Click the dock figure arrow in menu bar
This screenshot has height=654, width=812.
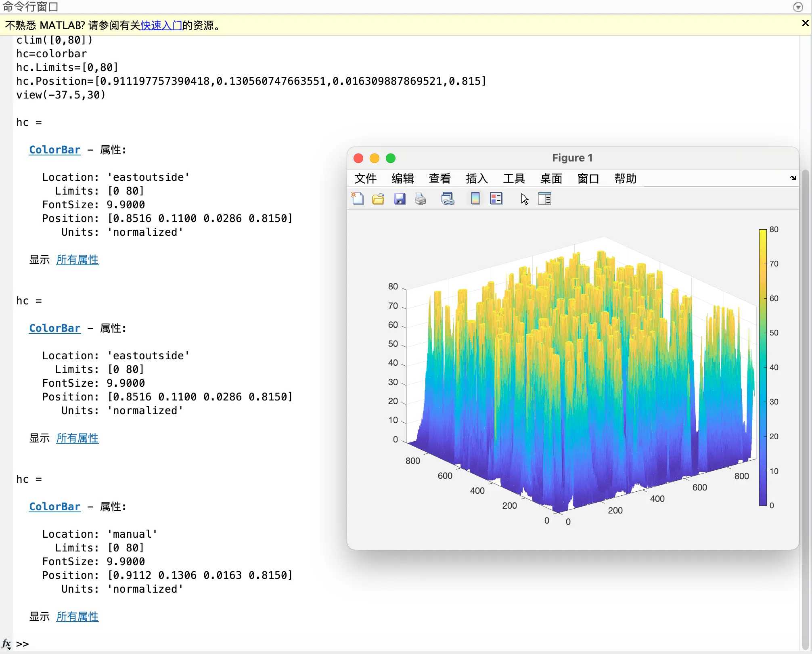click(793, 178)
